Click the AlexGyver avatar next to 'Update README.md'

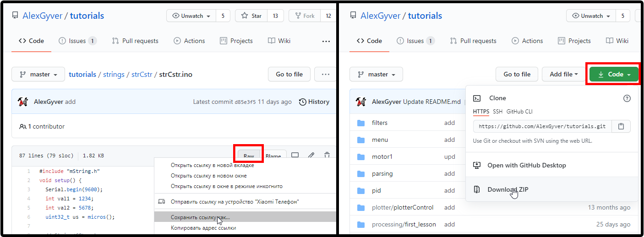point(361,102)
